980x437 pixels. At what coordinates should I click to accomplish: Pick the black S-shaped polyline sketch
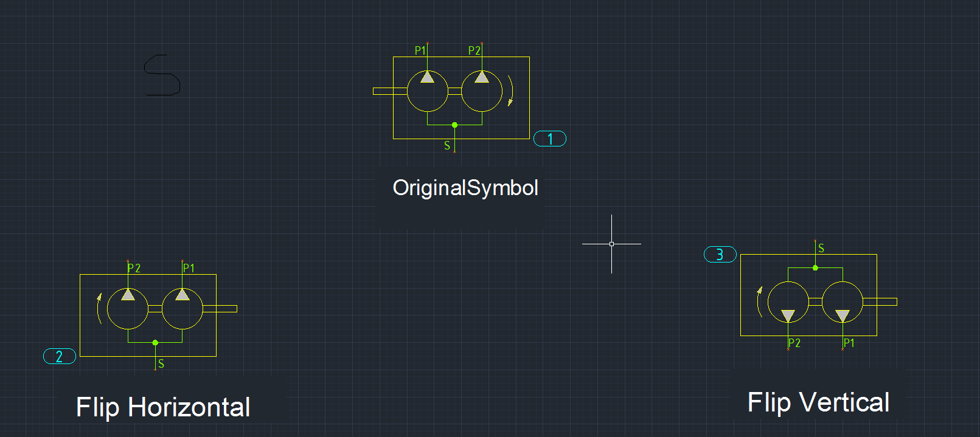pyautogui.click(x=162, y=75)
